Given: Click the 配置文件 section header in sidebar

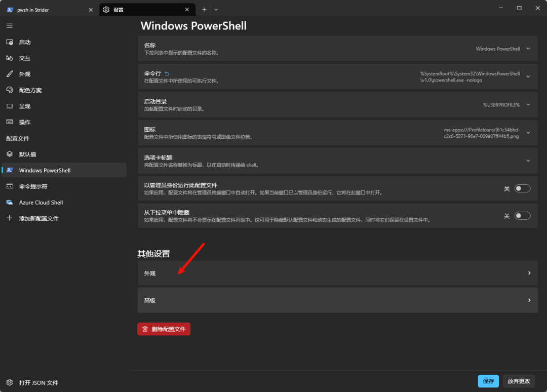Looking at the screenshot, I should tap(17, 138).
